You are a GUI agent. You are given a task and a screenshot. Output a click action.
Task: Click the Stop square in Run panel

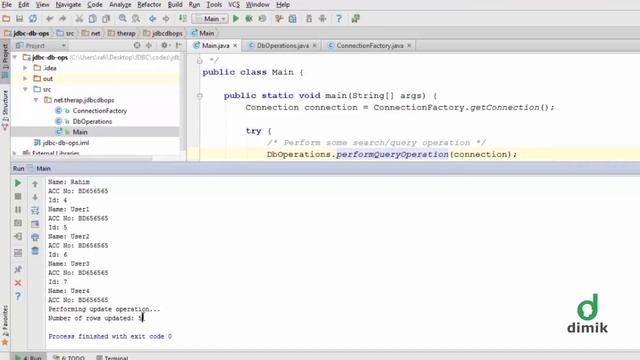[x=18, y=197]
